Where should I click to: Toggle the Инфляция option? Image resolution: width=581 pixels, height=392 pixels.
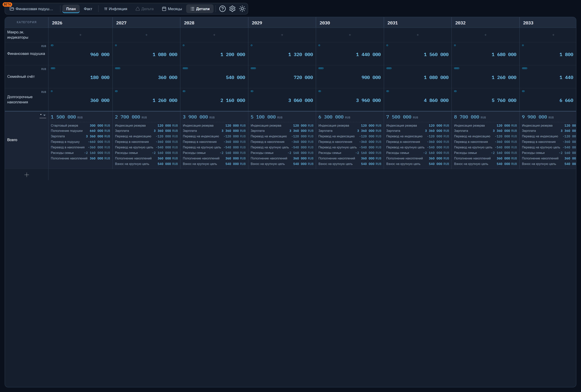point(115,9)
